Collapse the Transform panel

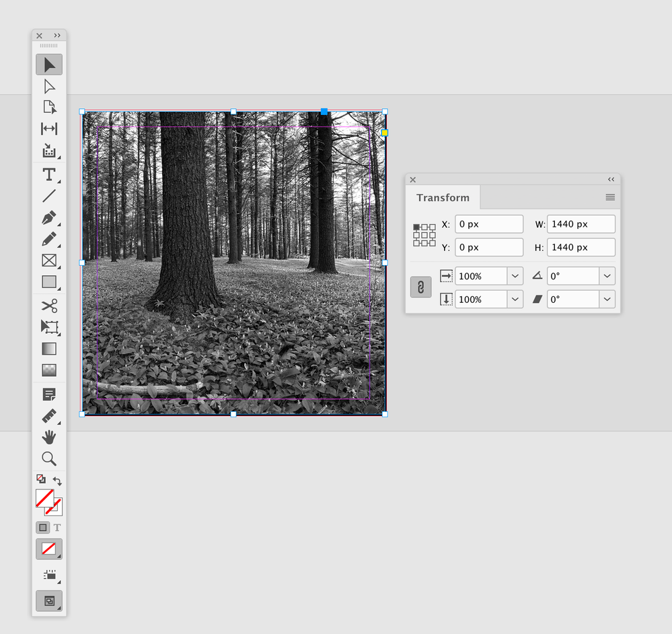point(611,180)
